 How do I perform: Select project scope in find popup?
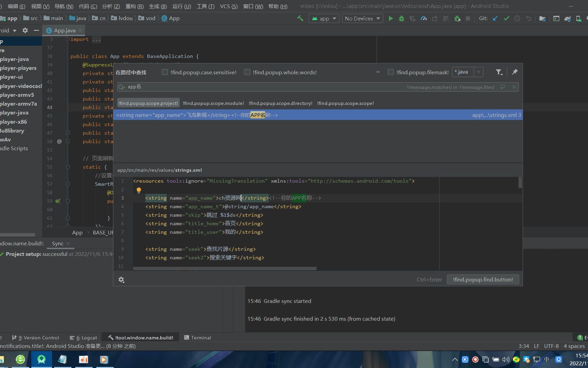click(x=148, y=103)
